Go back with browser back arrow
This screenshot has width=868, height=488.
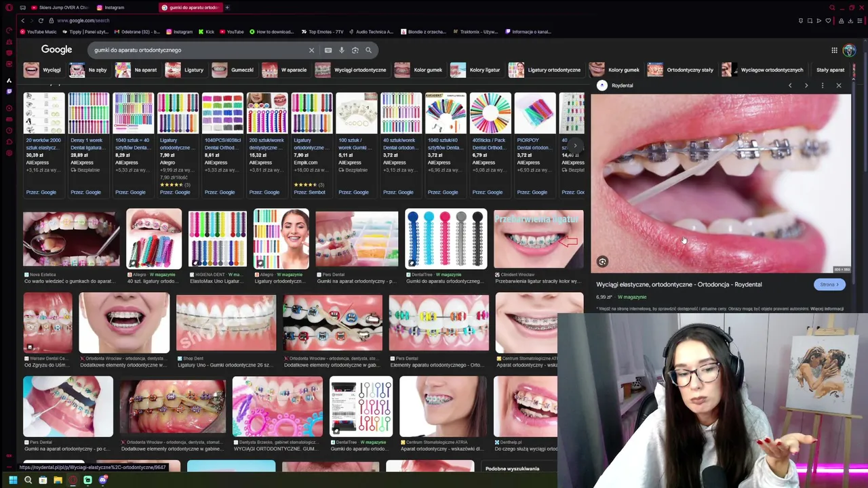pos(22,20)
